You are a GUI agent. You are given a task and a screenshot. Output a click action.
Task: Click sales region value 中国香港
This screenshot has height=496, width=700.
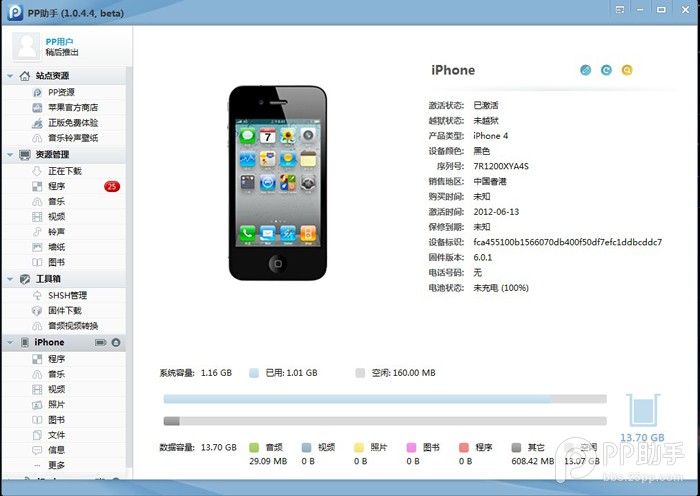(490, 181)
